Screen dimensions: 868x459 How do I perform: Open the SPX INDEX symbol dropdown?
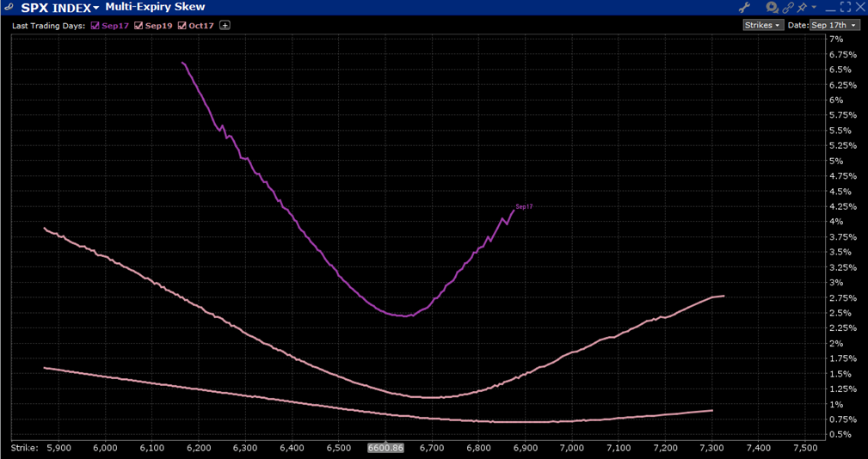click(x=60, y=7)
